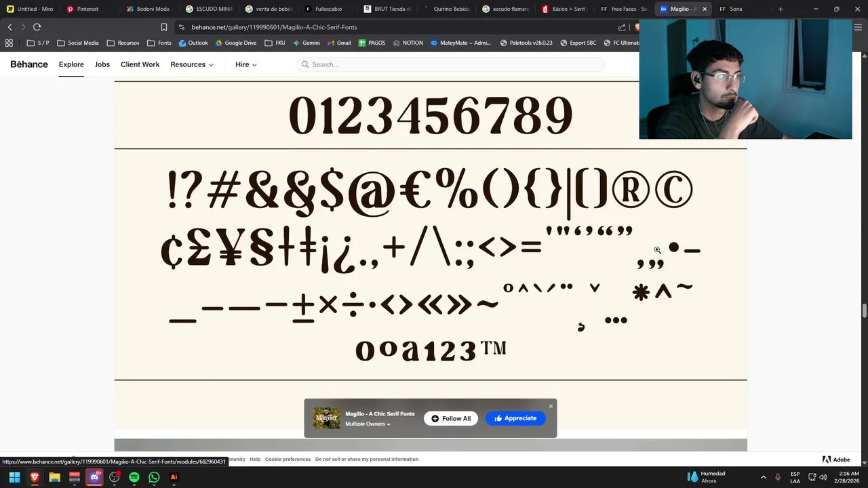This screenshot has width=868, height=488.
Task: Open WhatsApp from the taskbar
Action: (154, 477)
